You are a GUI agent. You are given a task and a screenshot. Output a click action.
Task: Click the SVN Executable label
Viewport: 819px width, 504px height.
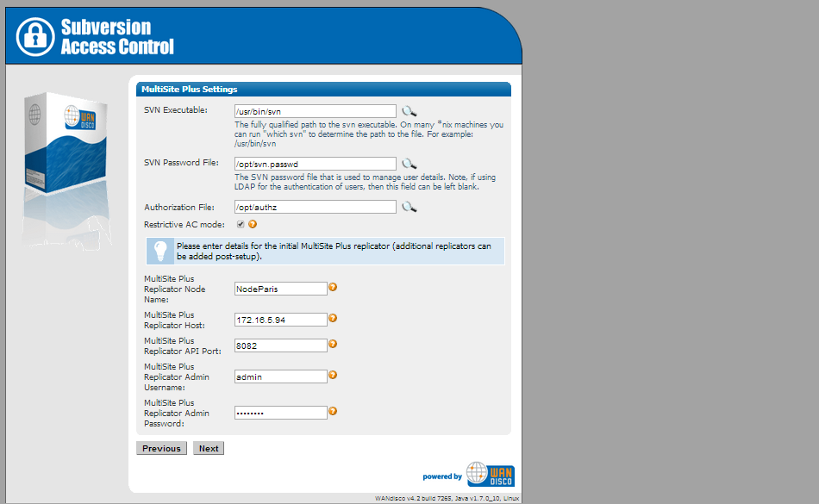[176, 110]
